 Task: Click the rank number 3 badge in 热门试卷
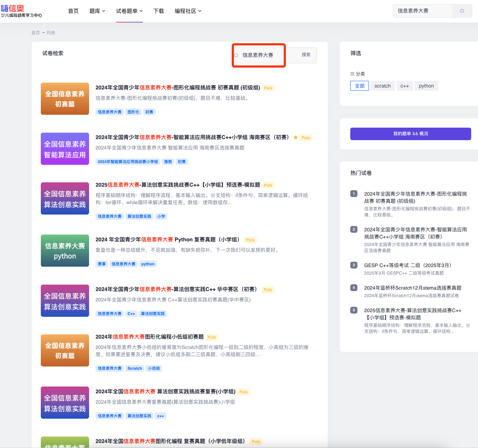[354, 265]
